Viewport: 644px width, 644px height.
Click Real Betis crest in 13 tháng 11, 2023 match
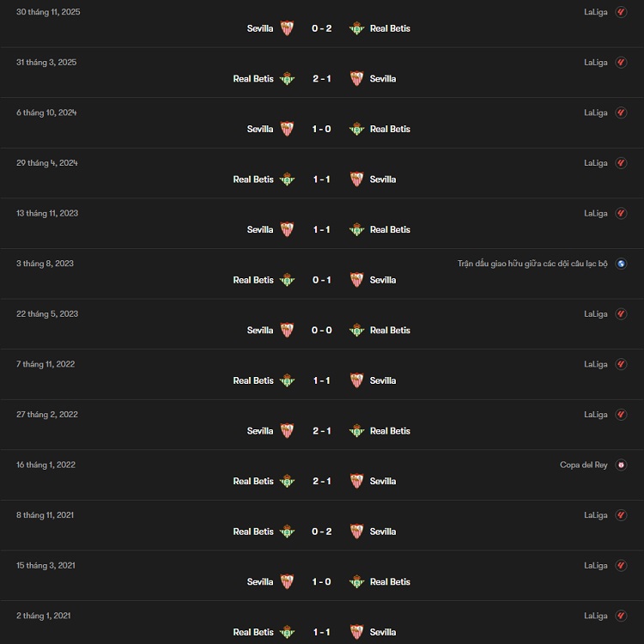[x=356, y=229]
